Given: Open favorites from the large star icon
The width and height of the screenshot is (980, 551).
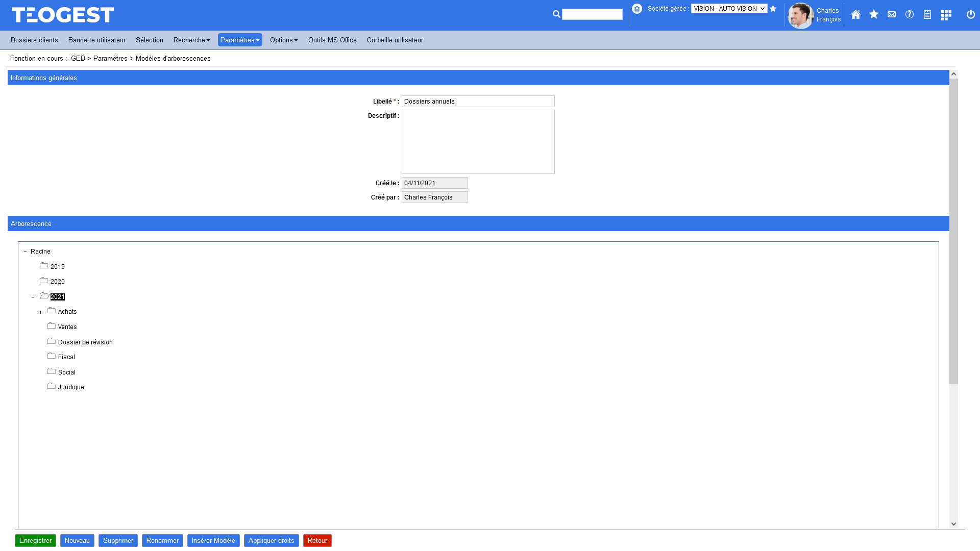Looking at the screenshot, I should pyautogui.click(x=873, y=14).
